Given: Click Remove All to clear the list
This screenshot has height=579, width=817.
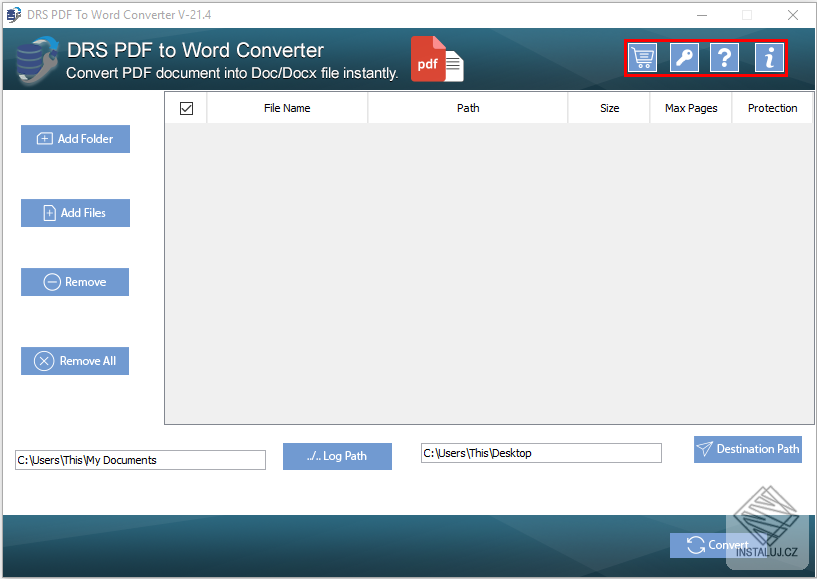Looking at the screenshot, I should (x=75, y=361).
